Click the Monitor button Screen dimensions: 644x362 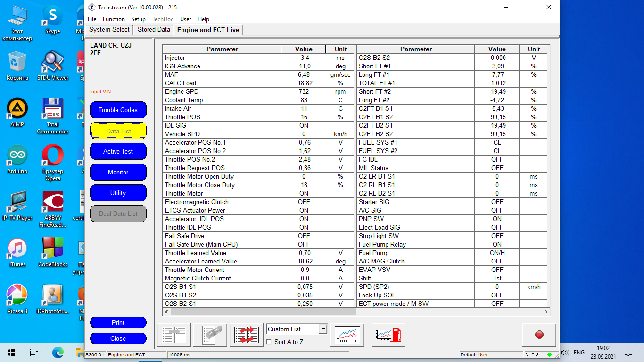click(118, 172)
